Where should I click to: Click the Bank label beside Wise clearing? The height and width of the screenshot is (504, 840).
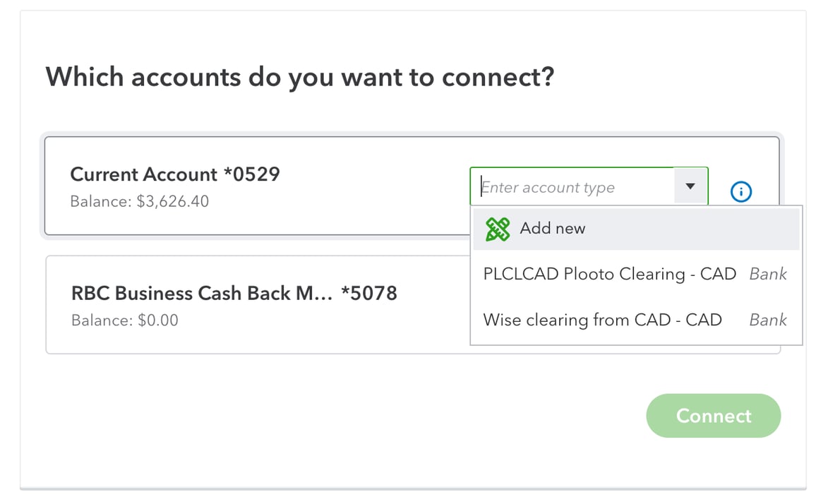coord(768,320)
